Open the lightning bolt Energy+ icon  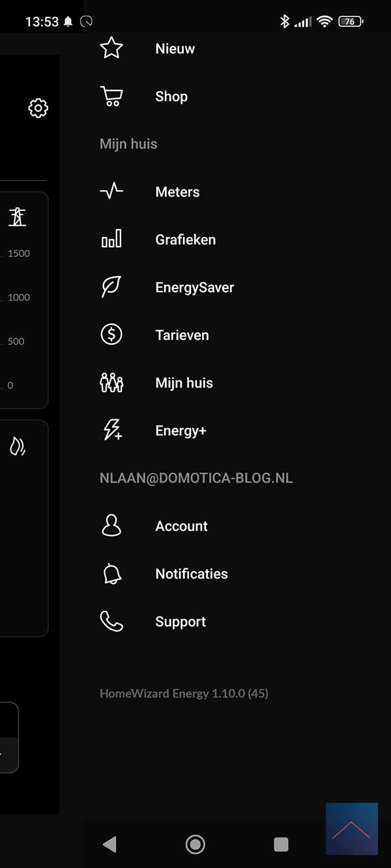click(112, 430)
